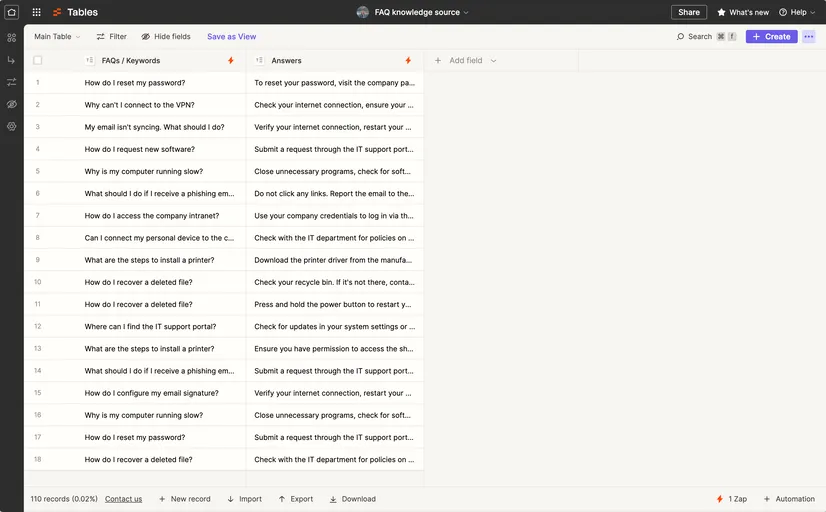
Task: Select the Answers column header
Action: [335, 61]
